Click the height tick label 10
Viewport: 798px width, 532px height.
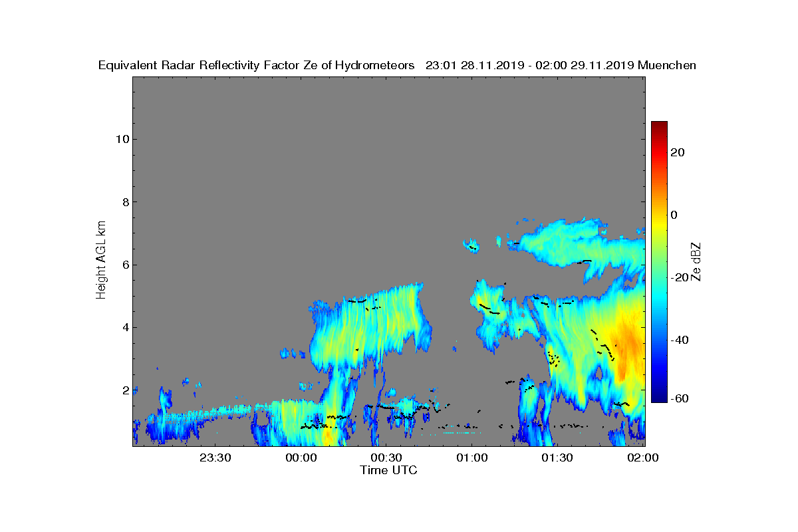pyautogui.click(x=122, y=139)
